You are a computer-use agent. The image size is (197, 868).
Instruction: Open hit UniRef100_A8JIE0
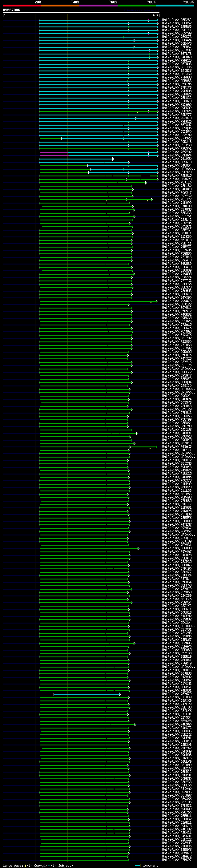click(x=177, y=182)
